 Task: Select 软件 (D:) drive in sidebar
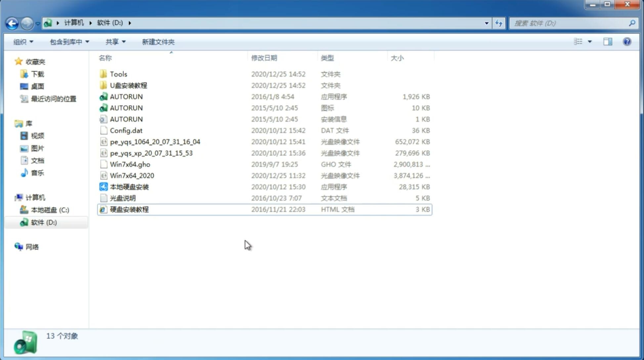pyautogui.click(x=44, y=222)
